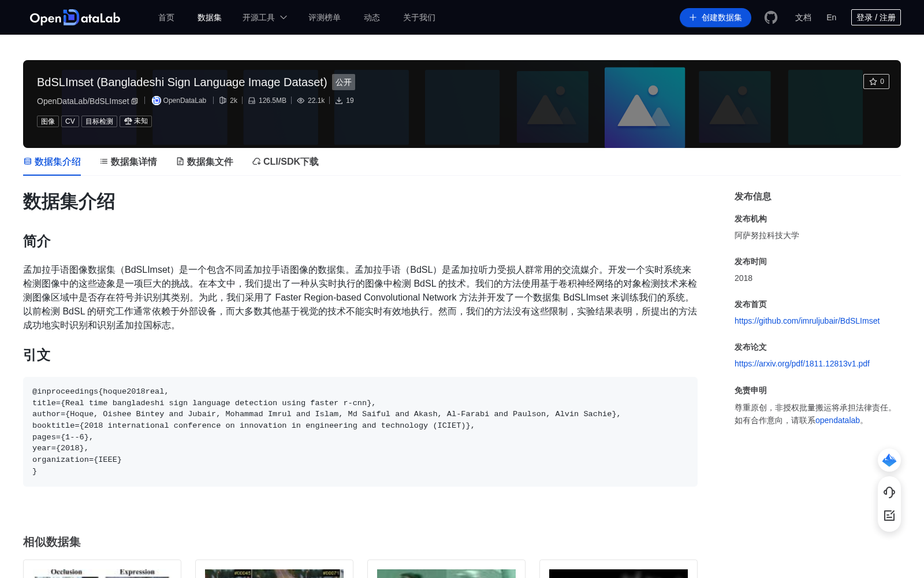Star the BdSLImset dataset
This screenshot has width=924, height=578.
pyautogui.click(x=876, y=81)
